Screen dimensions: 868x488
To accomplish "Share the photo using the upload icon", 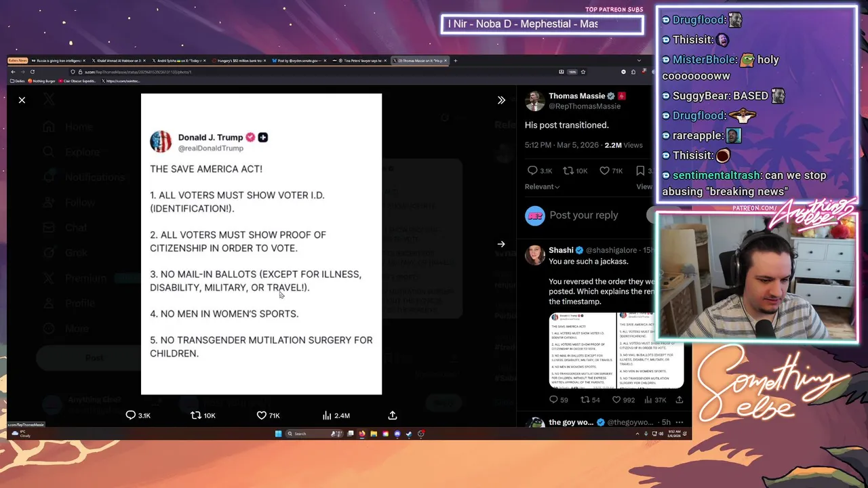I will [x=392, y=415].
